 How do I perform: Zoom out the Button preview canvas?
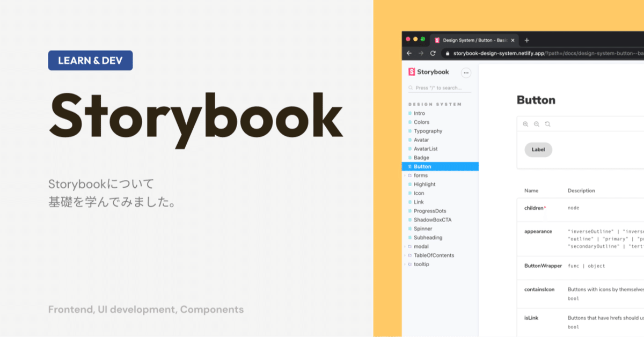click(536, 124)
